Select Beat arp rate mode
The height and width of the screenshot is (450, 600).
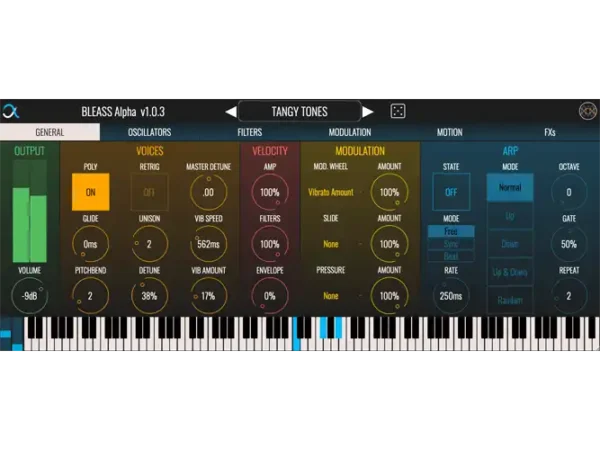tap(451, 256)
